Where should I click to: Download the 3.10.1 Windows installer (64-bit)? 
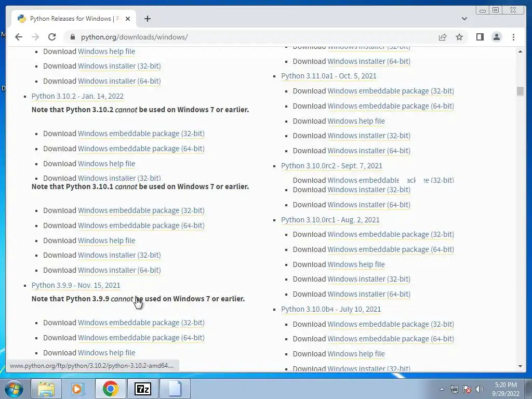(119, 270)
